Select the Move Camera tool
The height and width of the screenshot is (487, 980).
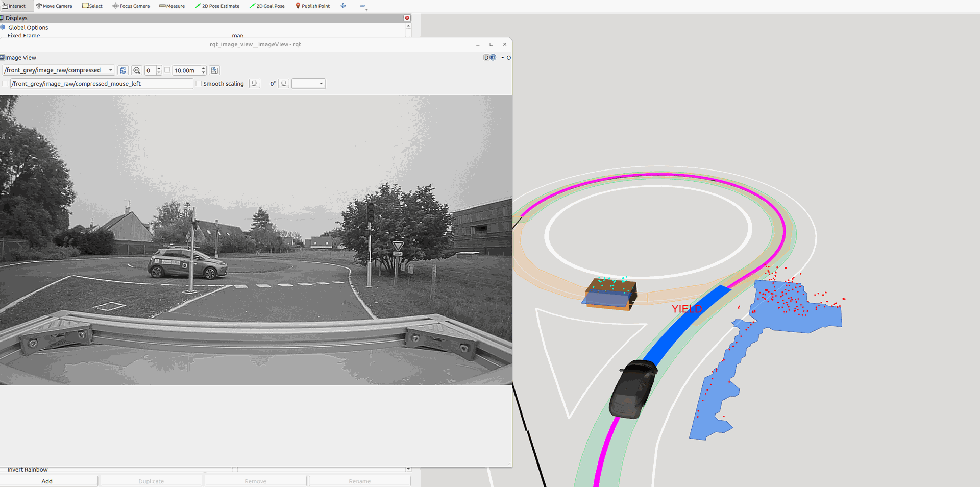click(x=54, y=6)
